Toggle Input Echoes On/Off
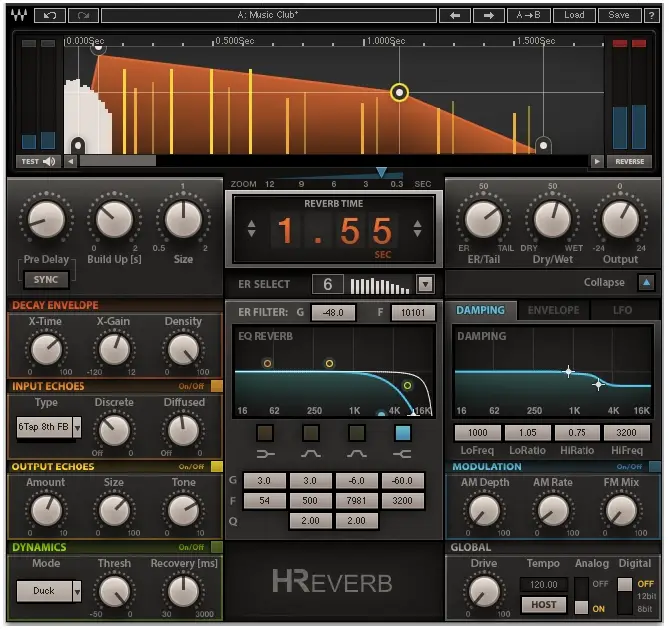The width and height of the screenshot is (669, 630). (x=216, y=386)
